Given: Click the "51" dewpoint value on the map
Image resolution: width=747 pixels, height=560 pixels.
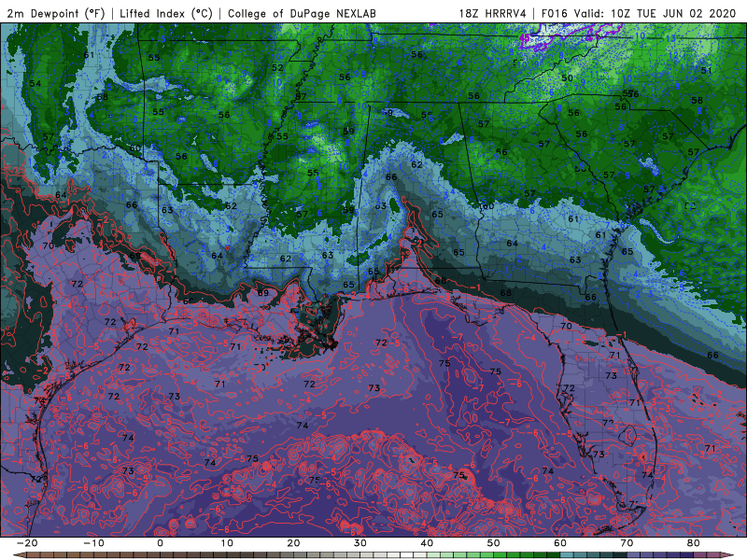Looking at the screenshot, I should coord(707,71).
